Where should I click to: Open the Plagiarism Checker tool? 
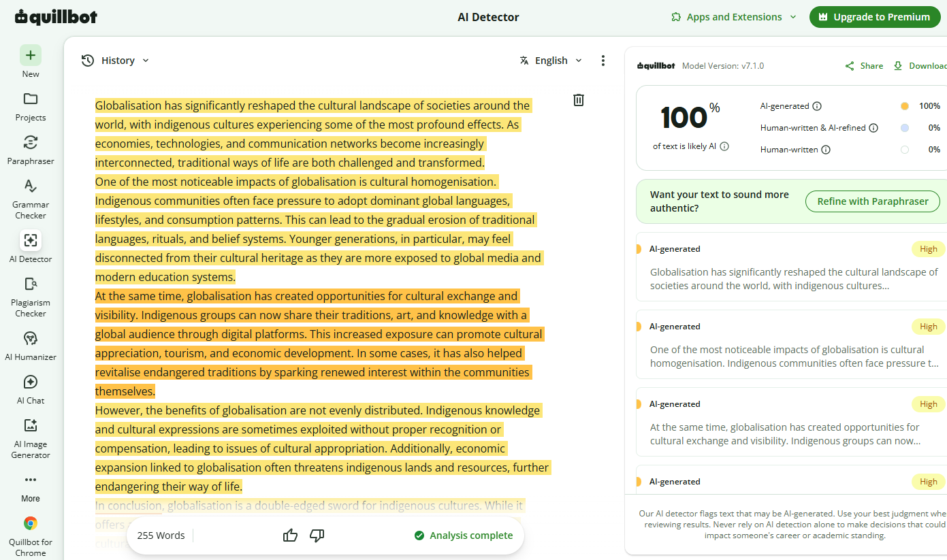coord(31,296)
